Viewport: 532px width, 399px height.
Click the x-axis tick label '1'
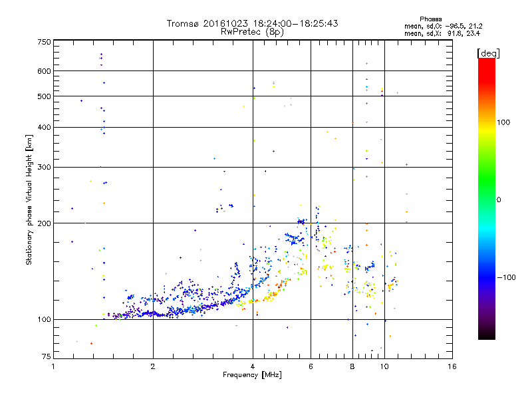[53, 366]
